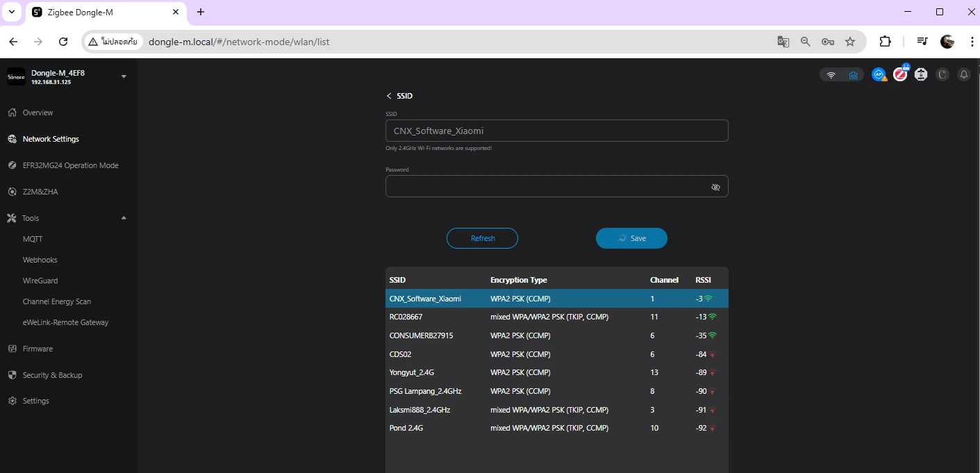980x473 pixels.
Task: Click the AP mode status icon
Action: point(879,74)
